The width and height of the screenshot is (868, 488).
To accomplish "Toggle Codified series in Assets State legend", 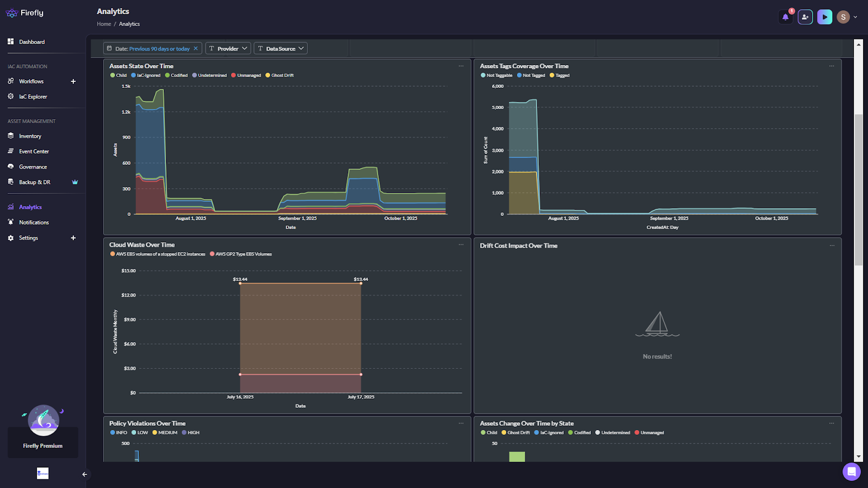I will (x=176, y=75).
